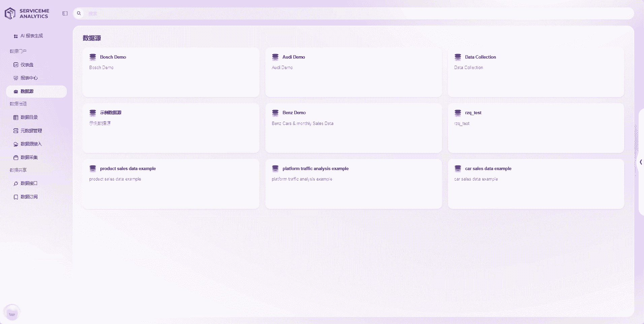This screenshot has width=644, height=324.
Task: Open product sales data example card
Action: pyautogui.click(x=171, y=184)
